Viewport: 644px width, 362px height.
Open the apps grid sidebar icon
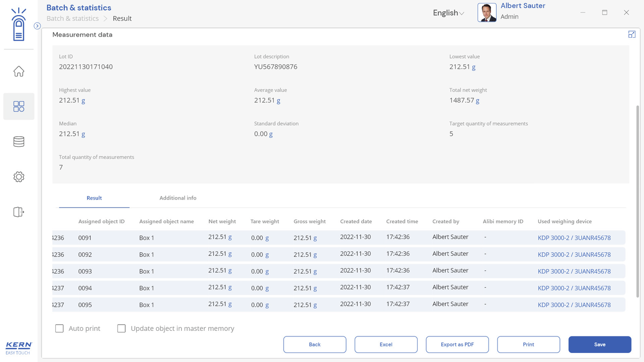(19, 106)
